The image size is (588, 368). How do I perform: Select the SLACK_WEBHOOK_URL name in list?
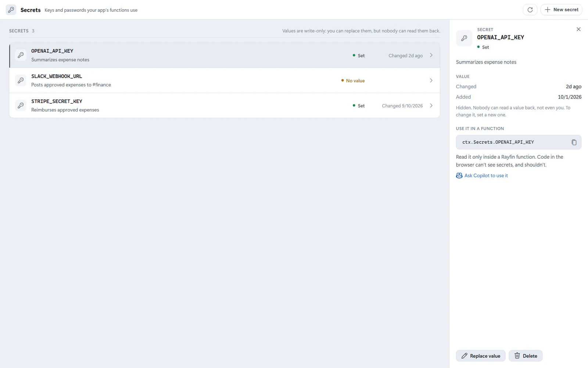[x=57, y=76]
